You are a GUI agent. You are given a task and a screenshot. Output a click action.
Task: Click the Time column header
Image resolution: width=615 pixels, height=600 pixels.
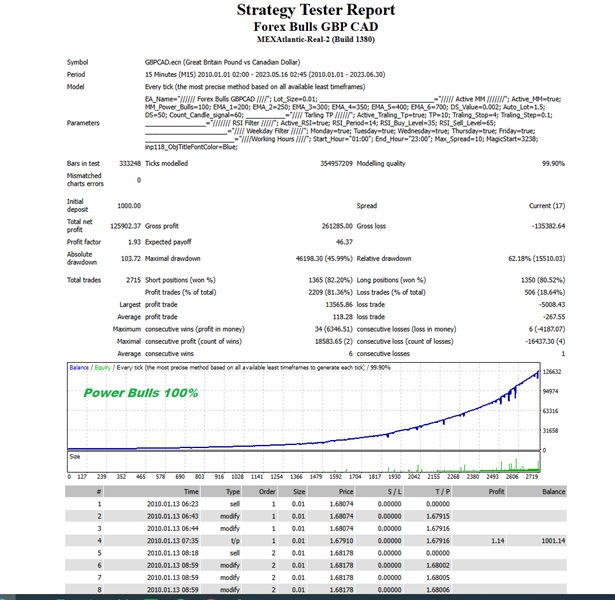pos(190,492)
